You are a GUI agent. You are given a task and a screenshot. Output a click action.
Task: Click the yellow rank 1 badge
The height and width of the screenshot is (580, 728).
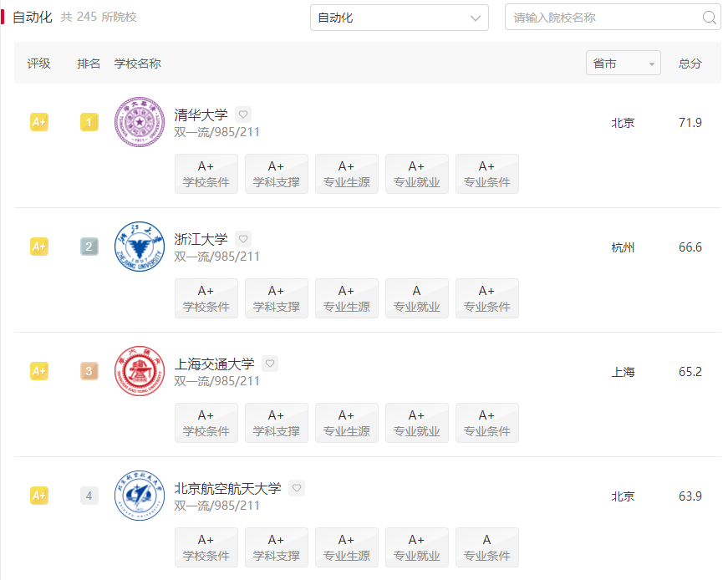(89, 122)
